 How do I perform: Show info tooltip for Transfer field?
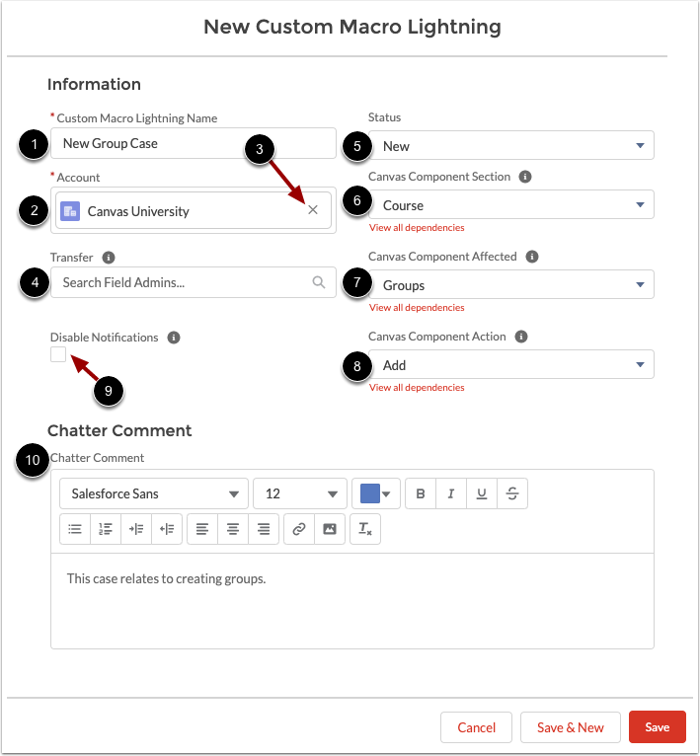[x=109, y=258]
